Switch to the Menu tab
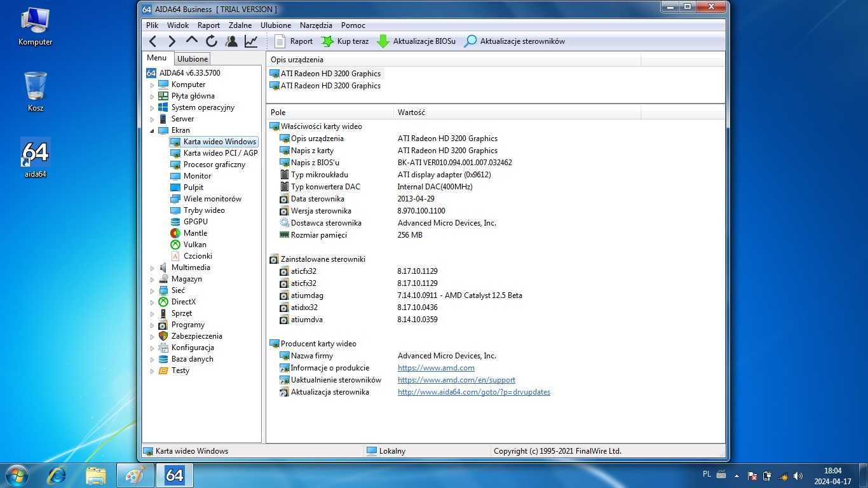This screenshot has width=868, height=488. pos(156,58)
